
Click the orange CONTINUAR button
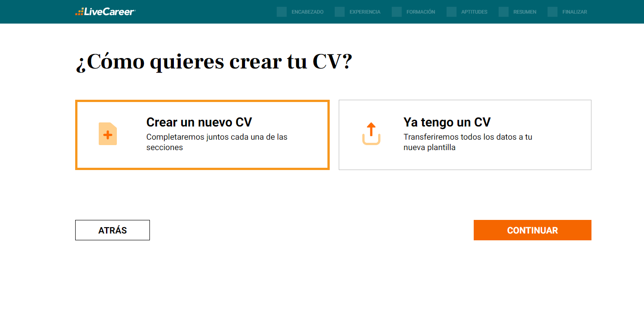pos(533,230)
